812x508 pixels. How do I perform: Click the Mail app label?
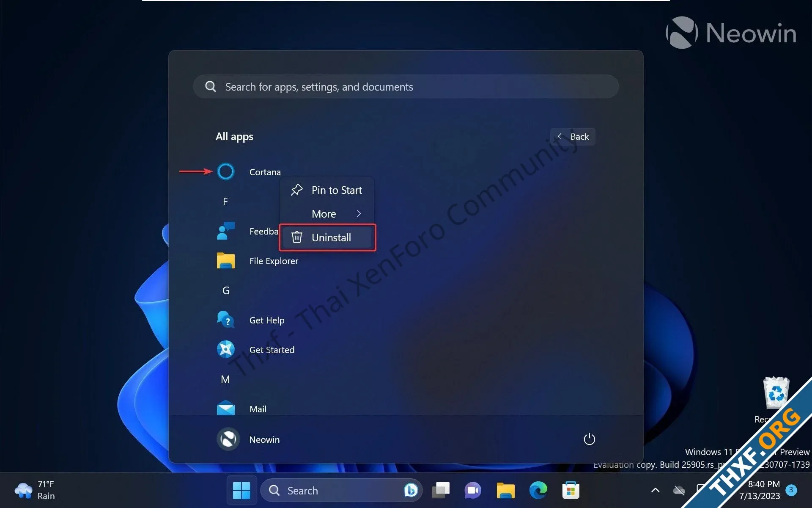coord(258,409)
